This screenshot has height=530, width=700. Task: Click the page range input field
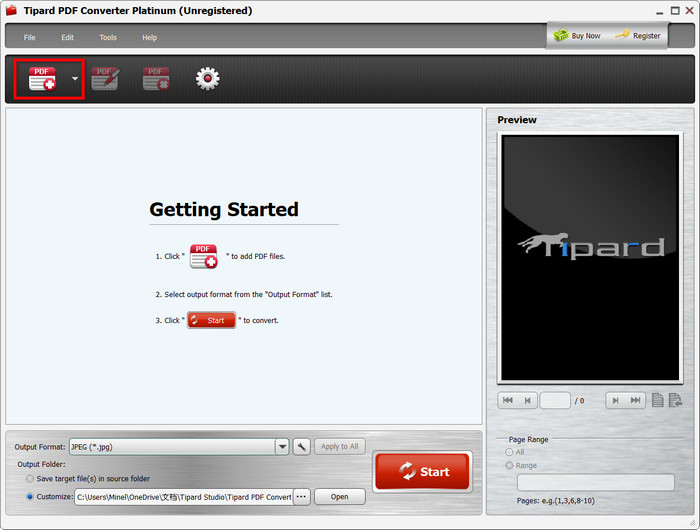pyautogui.click(x=596, y=482)
